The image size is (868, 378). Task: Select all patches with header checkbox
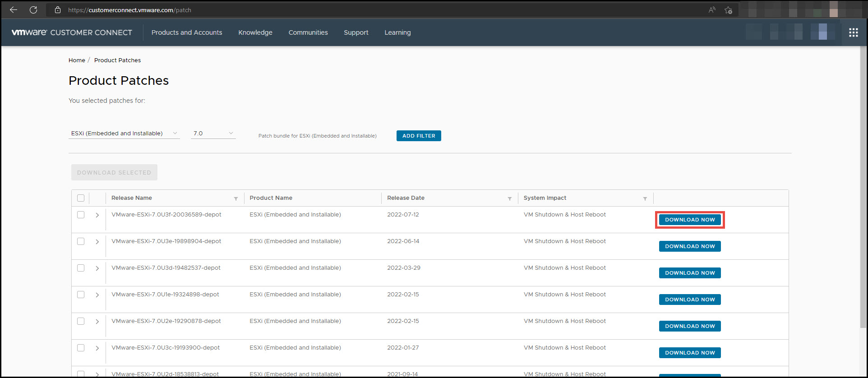tap(81, 198)
